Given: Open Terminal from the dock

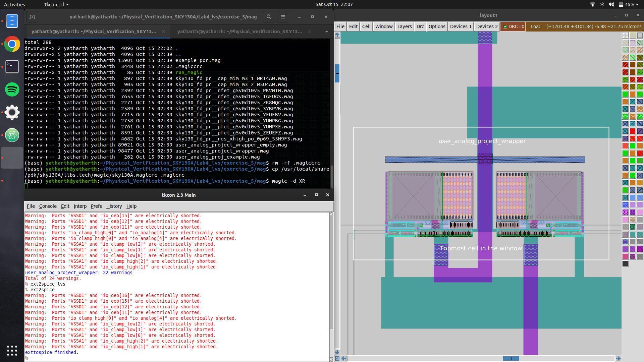Looking at the screenshot, I should click(x=12, y=66).
